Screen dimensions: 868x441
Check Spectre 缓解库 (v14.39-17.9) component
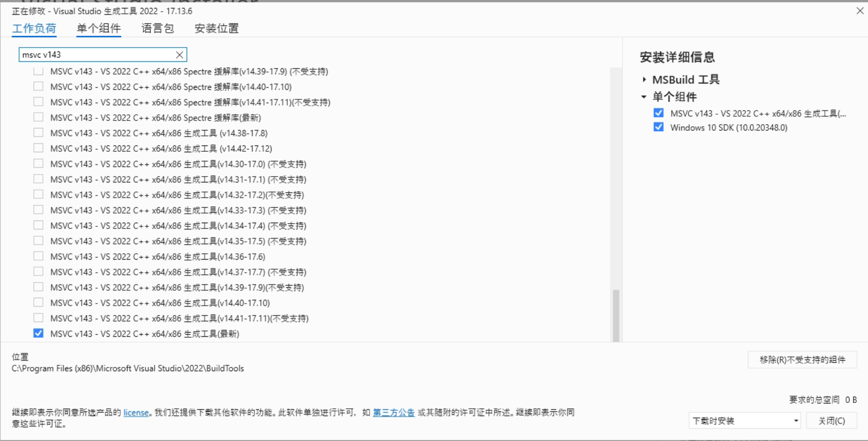(38, 71)
